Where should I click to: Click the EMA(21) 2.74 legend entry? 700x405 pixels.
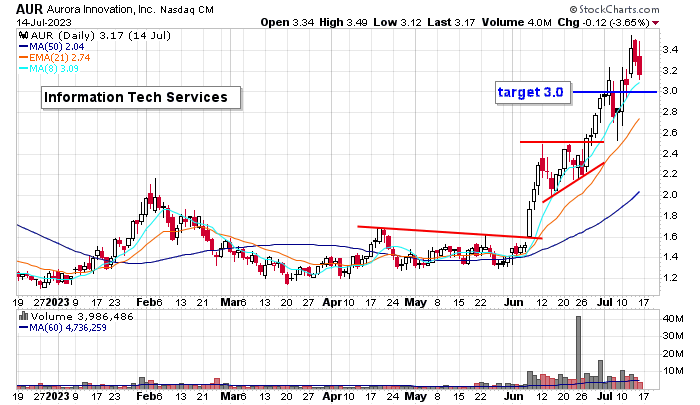click(x=54, y=58)
